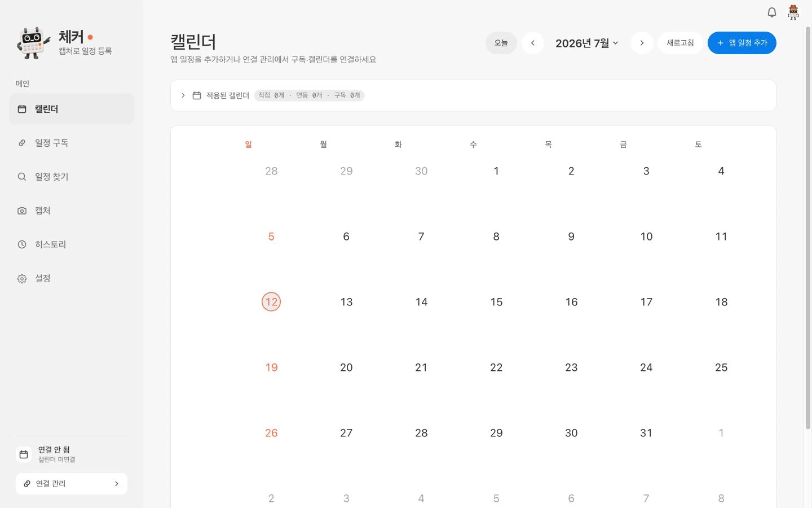Go to previous month with left chevron

pyautogui.click(x=533, y=43)
